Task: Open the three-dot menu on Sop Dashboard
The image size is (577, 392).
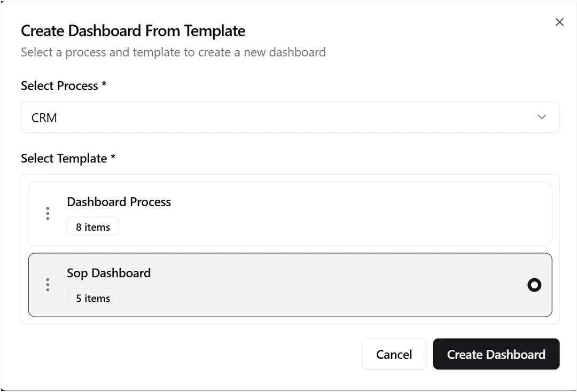Action: point(48,285)
